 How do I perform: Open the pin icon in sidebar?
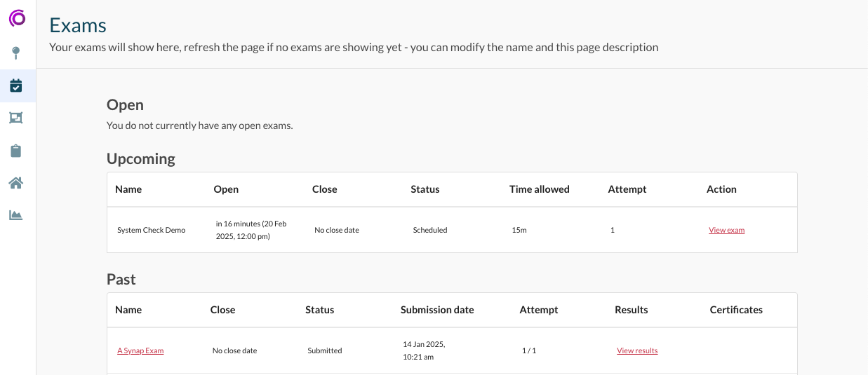click(16, 53)
